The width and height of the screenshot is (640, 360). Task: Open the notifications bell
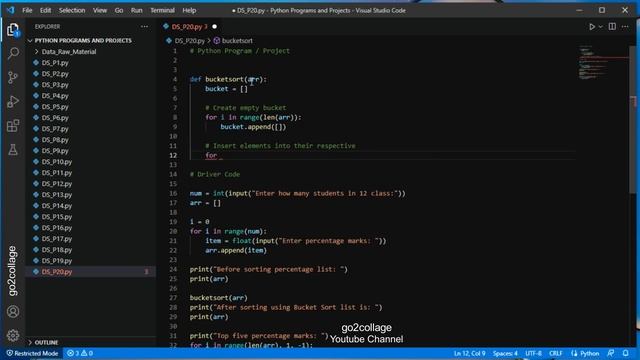[x=626, y=353]
